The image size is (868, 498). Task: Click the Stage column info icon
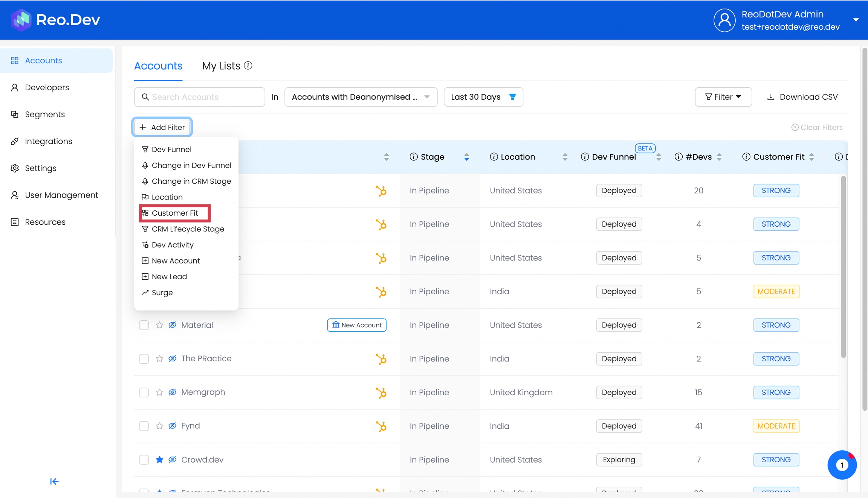click(414, 157)
